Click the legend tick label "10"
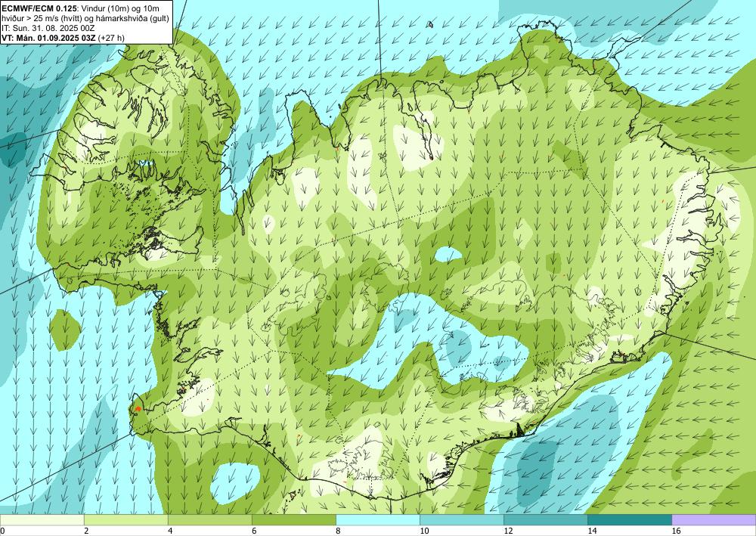 [x=424, y=531]
